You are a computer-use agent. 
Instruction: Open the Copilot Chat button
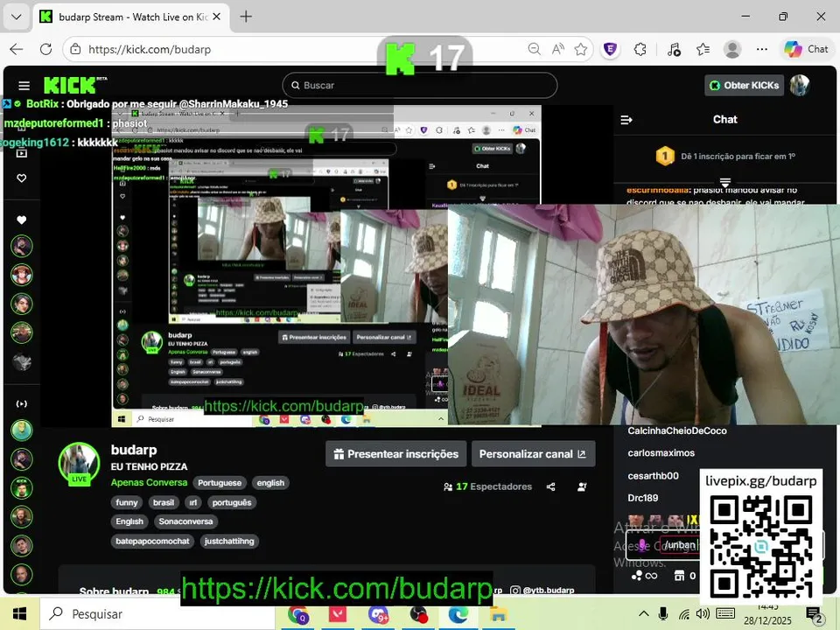click(x=806, y=49)
